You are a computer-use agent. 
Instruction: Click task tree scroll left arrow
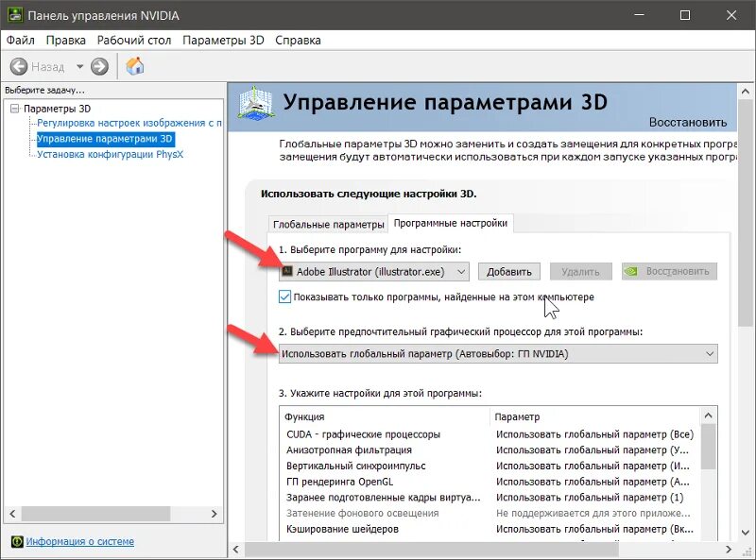click(x=12, y=514)
